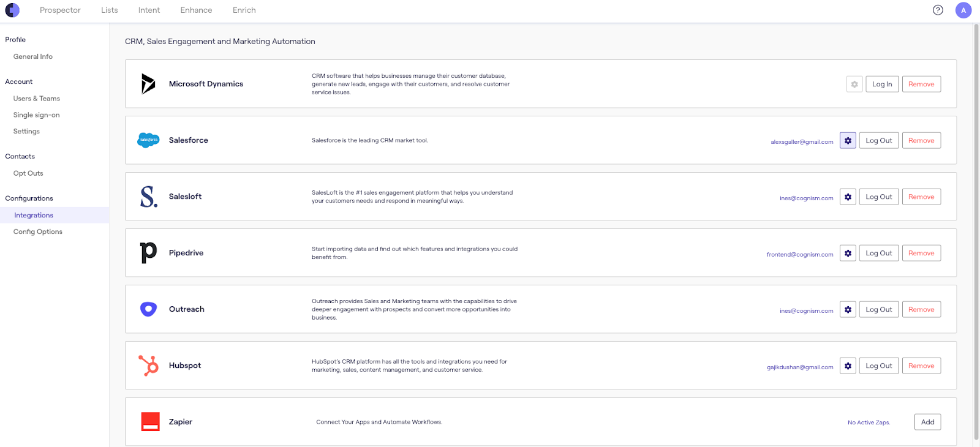Open Salesloft settings gear icon
The width and height of the screenshot is (980, 447).
pyautogui.click(x=848, y=197)
